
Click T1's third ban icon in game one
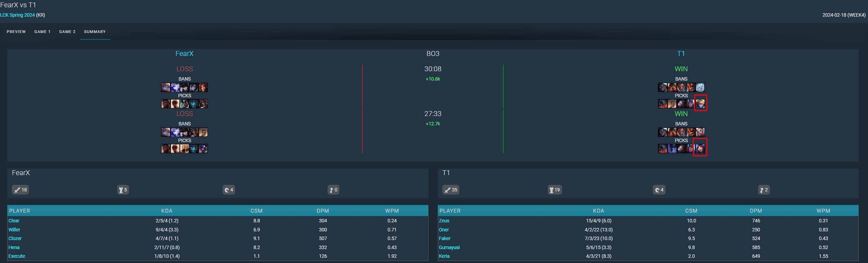coord(682,87)
